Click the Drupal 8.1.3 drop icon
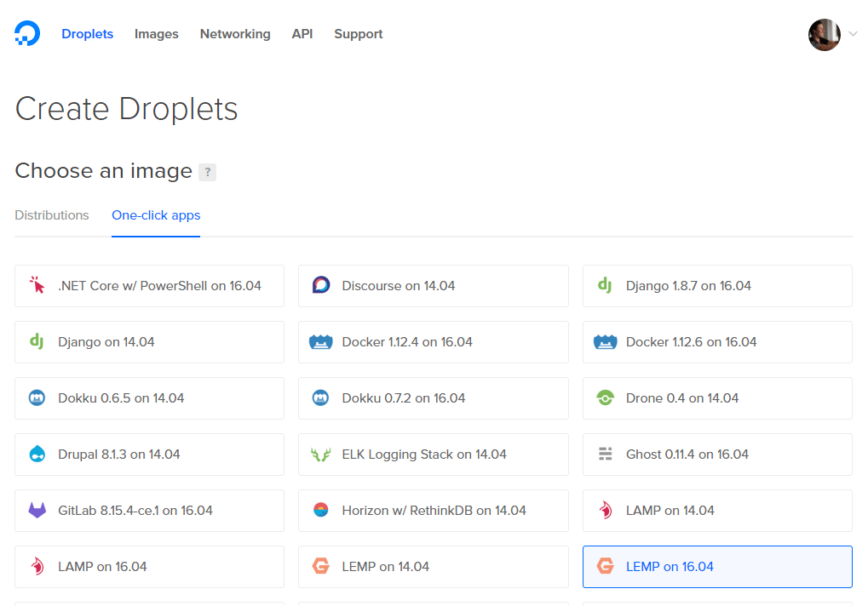The height and width of the screenshot is (606, 868). pyautogui.click(x=37, y=454)
